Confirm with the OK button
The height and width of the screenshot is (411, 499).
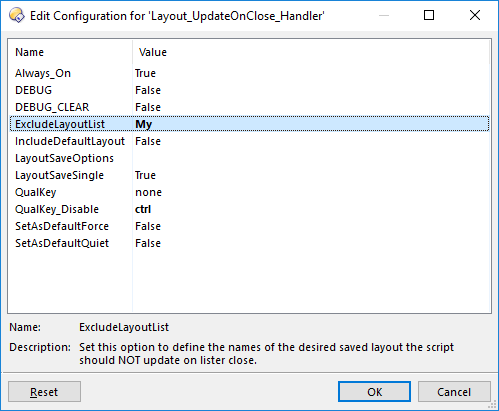point(374,392)
